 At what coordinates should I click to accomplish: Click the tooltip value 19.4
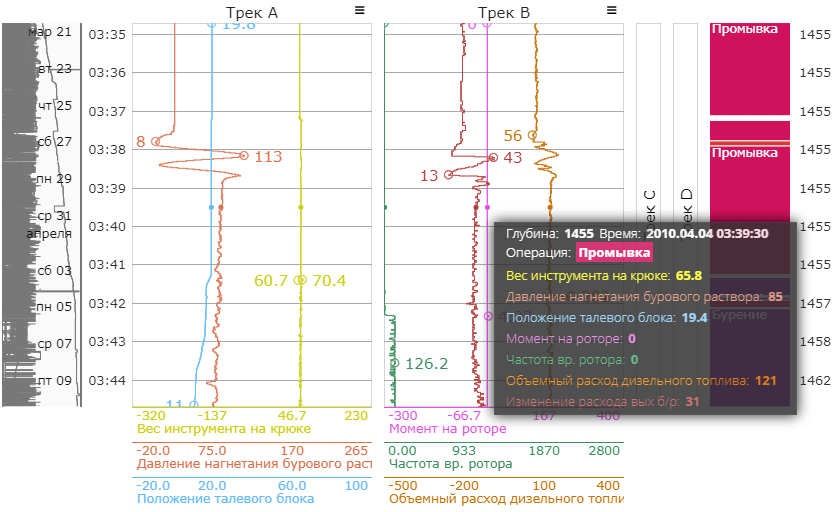click(x=695, y=318)
